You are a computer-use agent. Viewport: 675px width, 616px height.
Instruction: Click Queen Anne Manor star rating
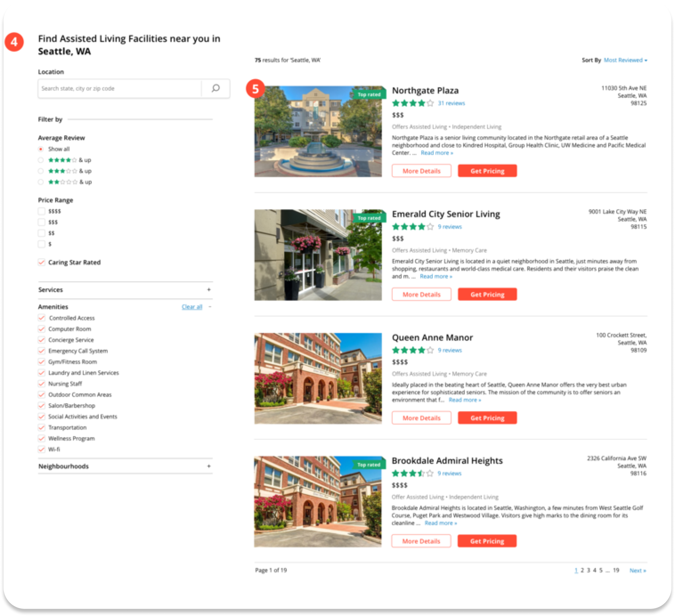click(x=413, y=350)
